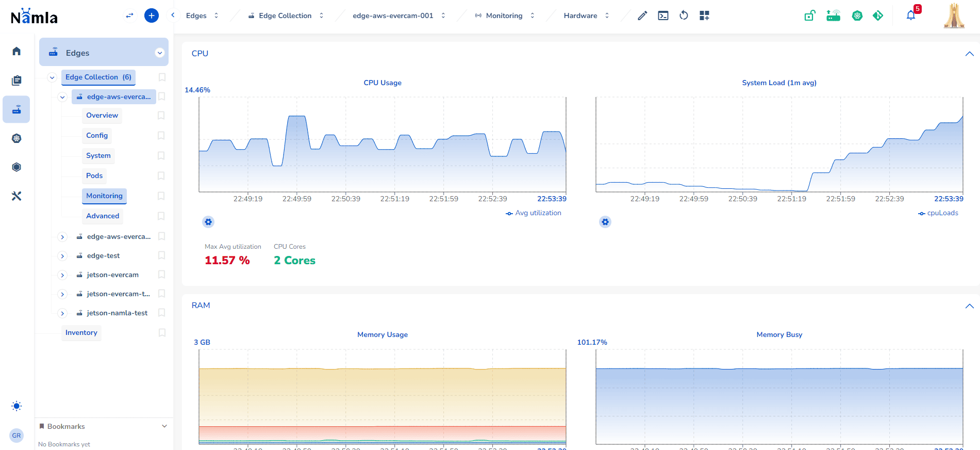
Task: Open the Inventory link
Action: tap(81, 333)
